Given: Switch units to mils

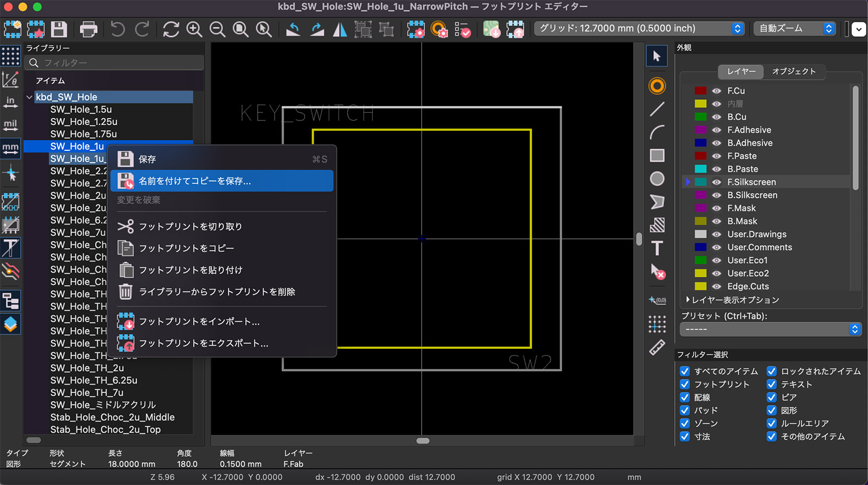Looking at the screenshot, I should [10, 125].
